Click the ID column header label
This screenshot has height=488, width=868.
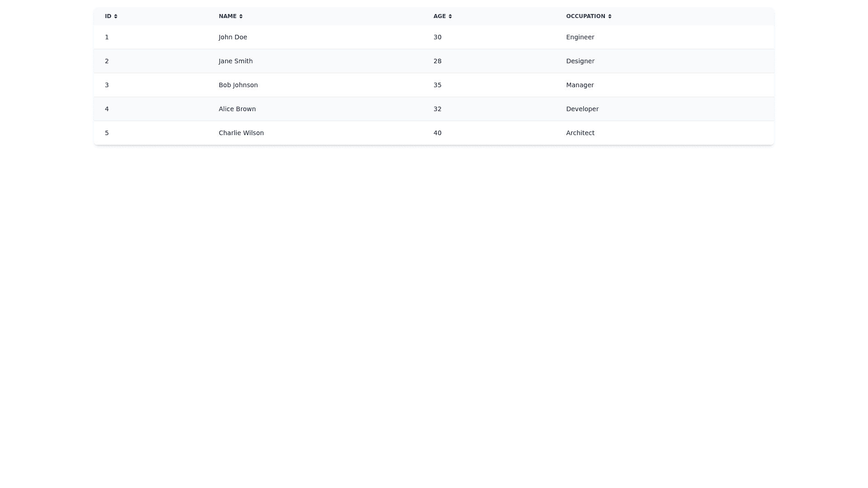(108, 16)
